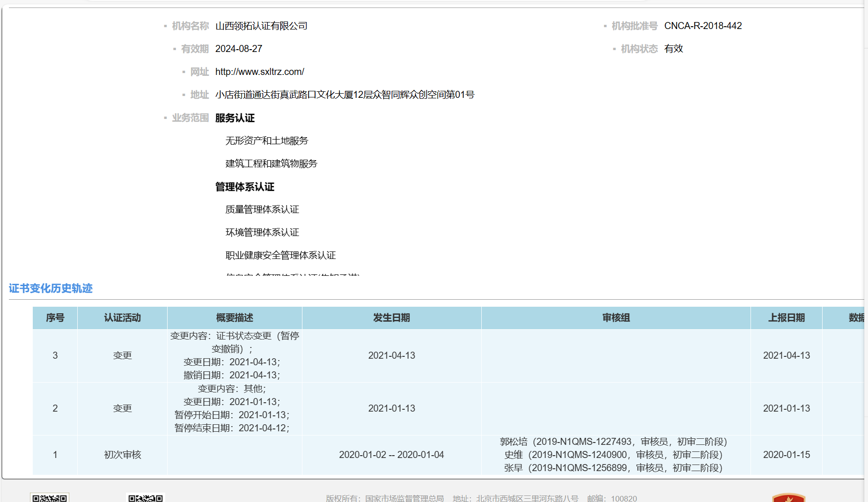This screenshot has height=502, width=868.
Task: Click 撤销日期：2021-04-13 description line
Action: 232,375
